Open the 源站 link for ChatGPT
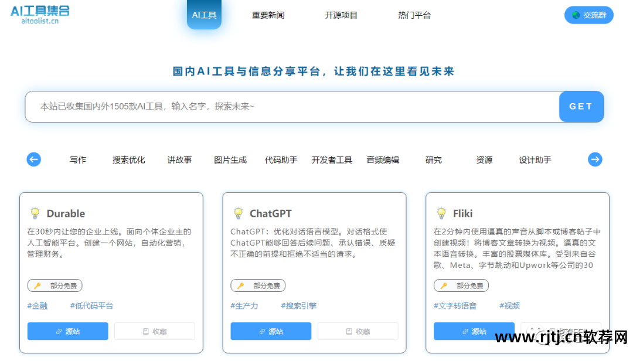The image size is (633, 364). pyautogui.click(x=271, y=331)
